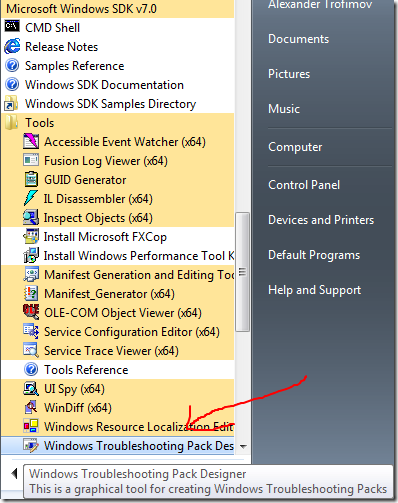
Task: Open the Service Trace Viewer icon
Action: point(31,350)
